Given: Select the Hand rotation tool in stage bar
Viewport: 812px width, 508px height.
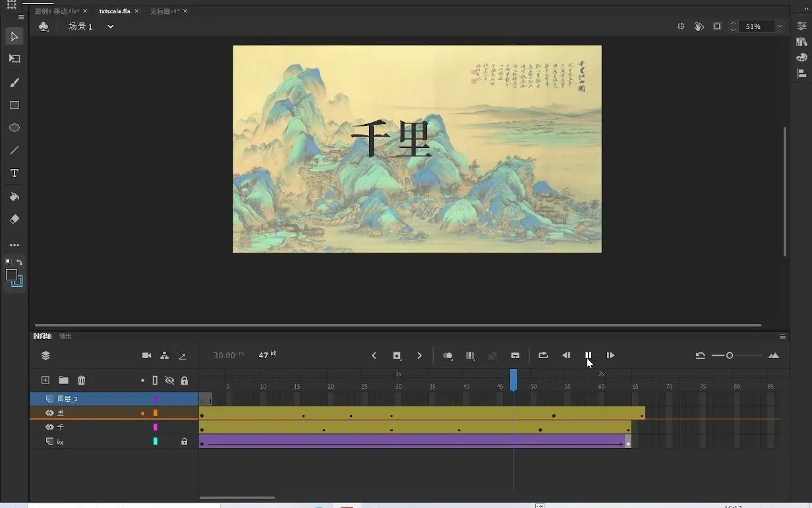Looking at the screenshot, I should (x=699, y=26).
